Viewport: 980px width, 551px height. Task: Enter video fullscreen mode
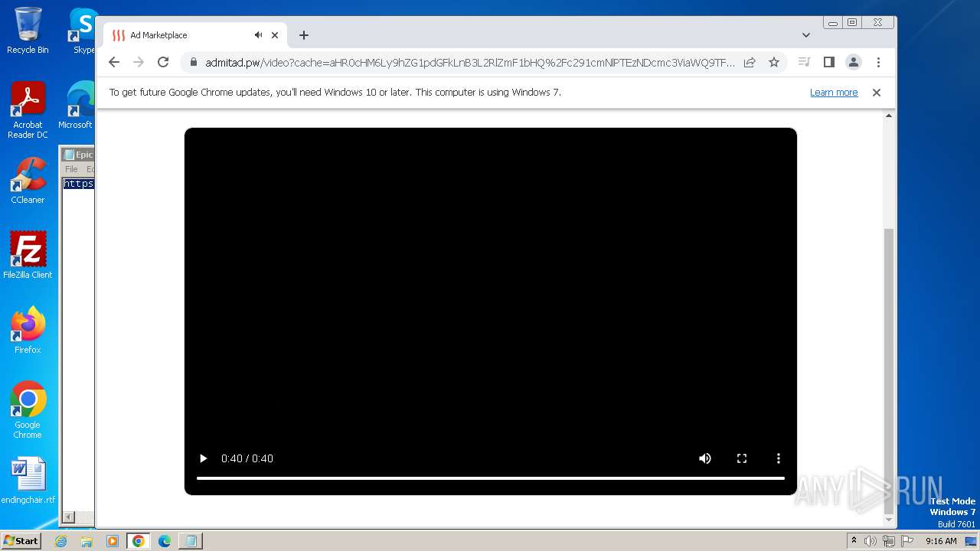(742, 458)
